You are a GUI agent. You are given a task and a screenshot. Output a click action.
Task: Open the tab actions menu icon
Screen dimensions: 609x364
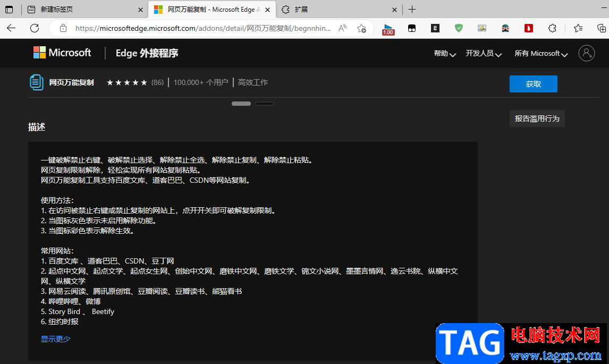(9, 10)
